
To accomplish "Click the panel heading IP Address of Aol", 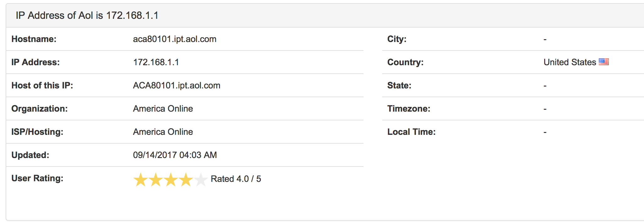I will click(87, 15).
